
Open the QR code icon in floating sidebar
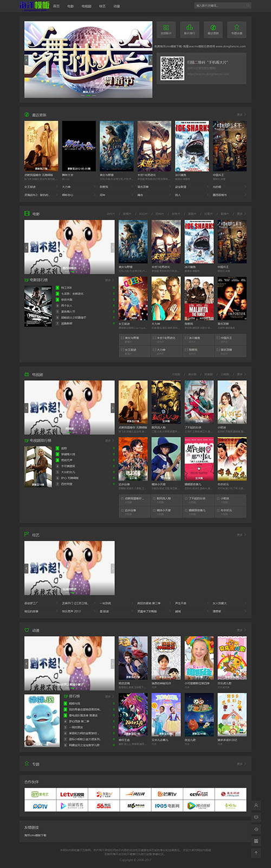tap(256, 841)
